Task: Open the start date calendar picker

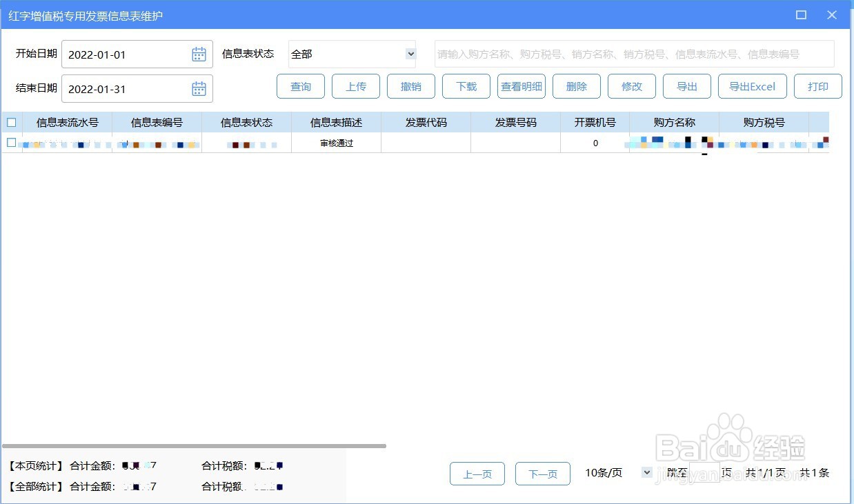Action: tap(199, 54)
